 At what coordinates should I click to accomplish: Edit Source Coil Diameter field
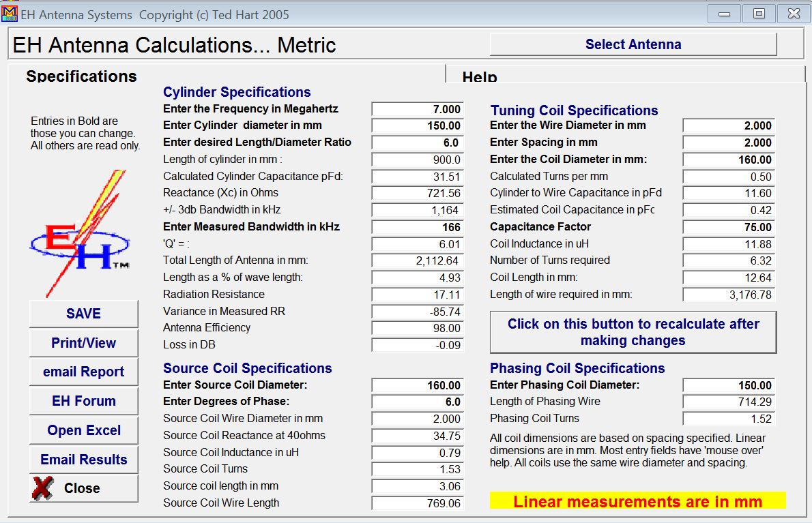pyautogui.click(x=418, y=385)
